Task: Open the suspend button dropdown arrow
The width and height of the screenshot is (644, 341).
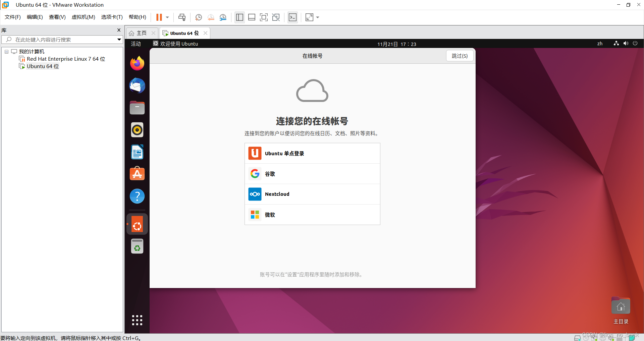Action: point(167,17)
